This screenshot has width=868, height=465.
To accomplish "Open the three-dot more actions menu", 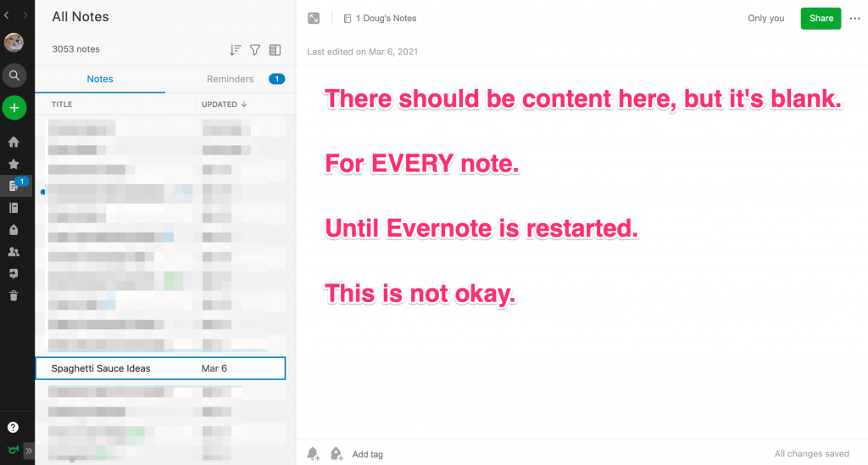I will (855, 19).
